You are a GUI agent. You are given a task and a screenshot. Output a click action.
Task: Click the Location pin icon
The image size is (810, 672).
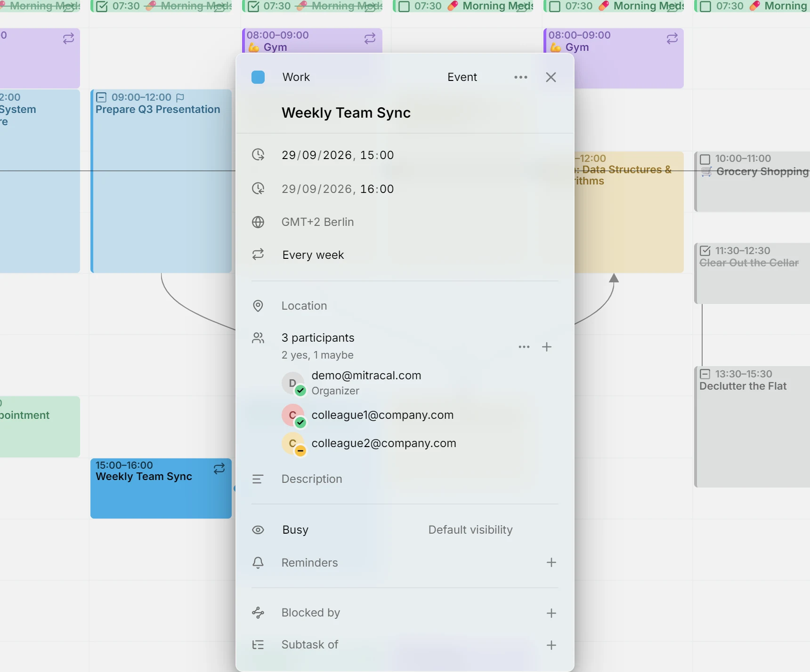pyautogui.click(x=258, y=306)
